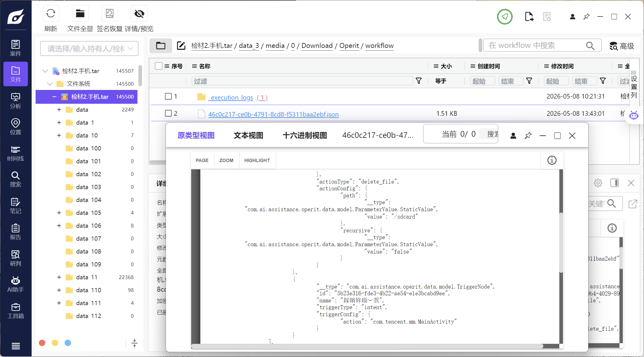Switch to 文本视图 tab
This screenshot has height=357, width=644.
point(249,135)
